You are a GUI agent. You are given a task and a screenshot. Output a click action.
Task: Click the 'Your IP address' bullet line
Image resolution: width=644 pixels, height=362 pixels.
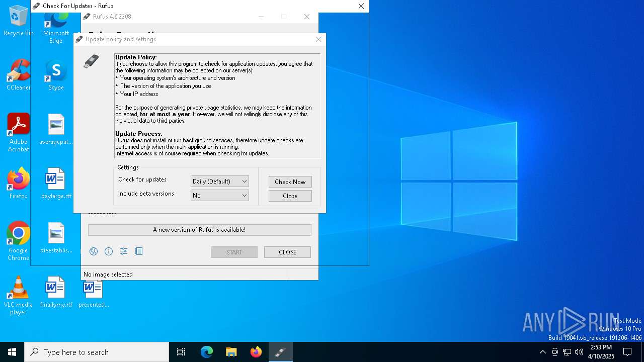[x=137, y=94]
